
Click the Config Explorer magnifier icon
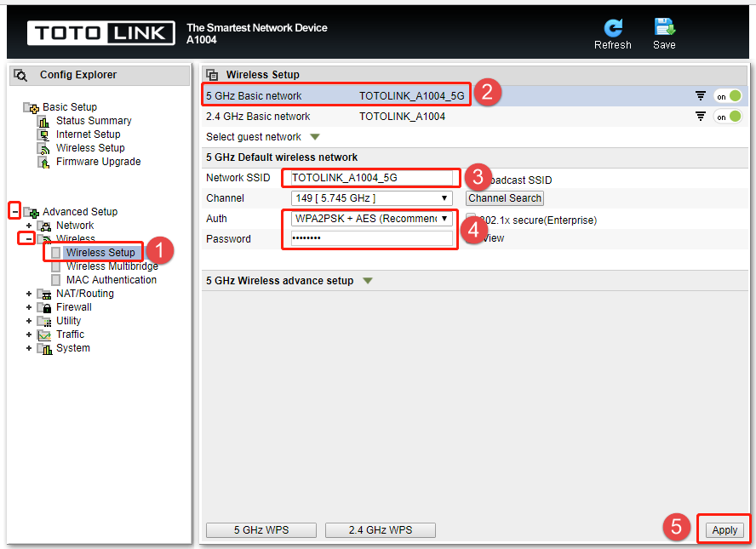(x=20, y=75)
